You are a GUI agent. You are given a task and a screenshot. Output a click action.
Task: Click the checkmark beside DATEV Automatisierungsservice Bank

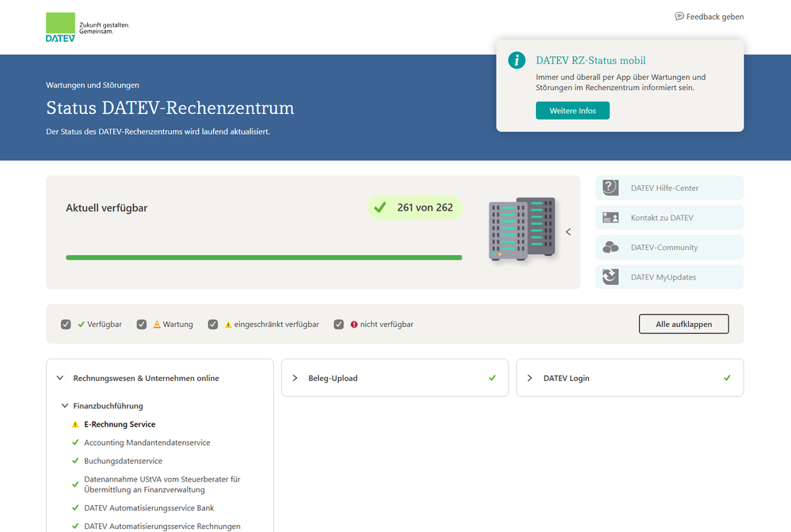(x=75, y=507)
